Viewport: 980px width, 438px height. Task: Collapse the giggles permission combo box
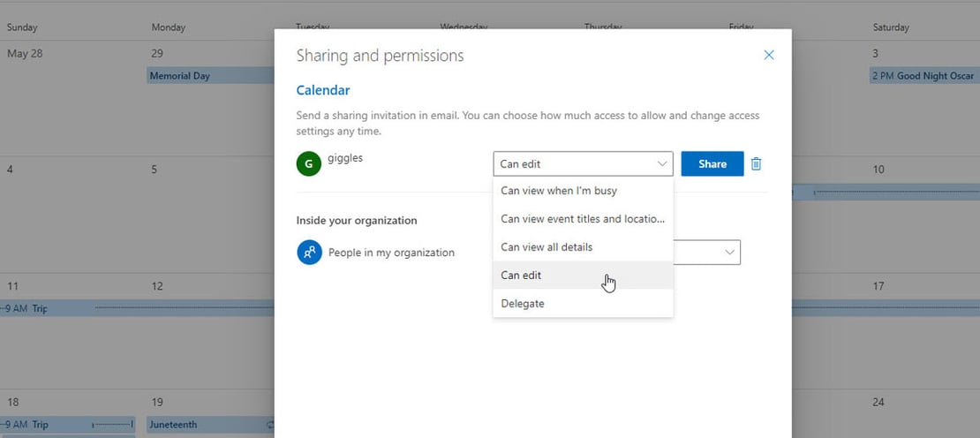point(583,163)
